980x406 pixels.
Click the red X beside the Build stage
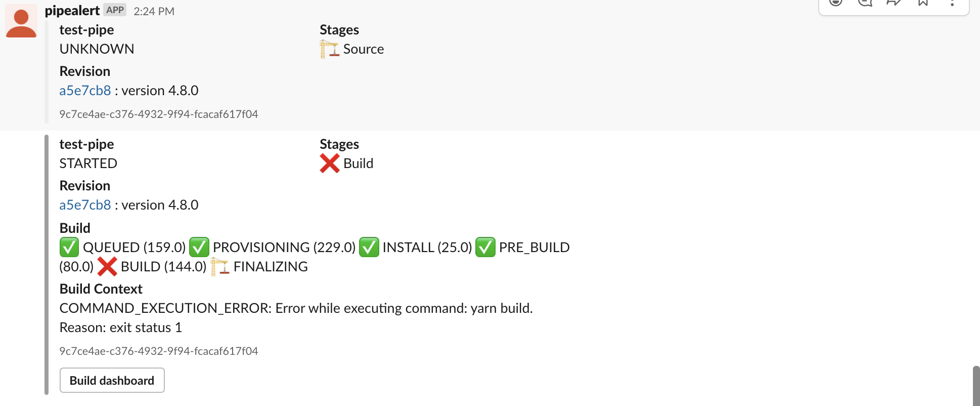tap(330, 163)
